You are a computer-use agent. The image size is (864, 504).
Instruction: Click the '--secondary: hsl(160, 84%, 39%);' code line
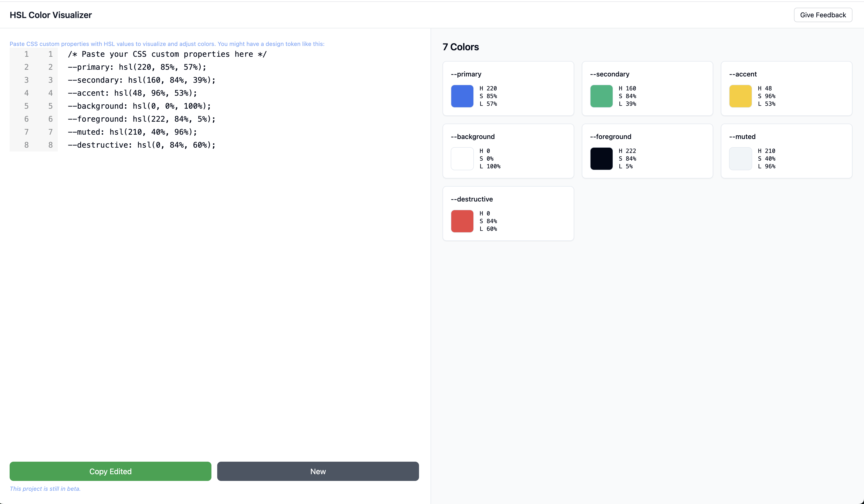142,80
